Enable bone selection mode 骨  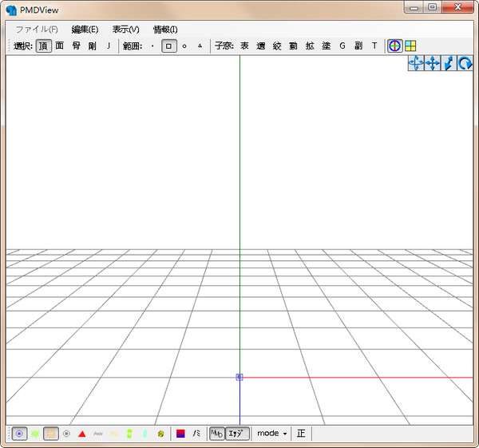[x=76, y=46]
